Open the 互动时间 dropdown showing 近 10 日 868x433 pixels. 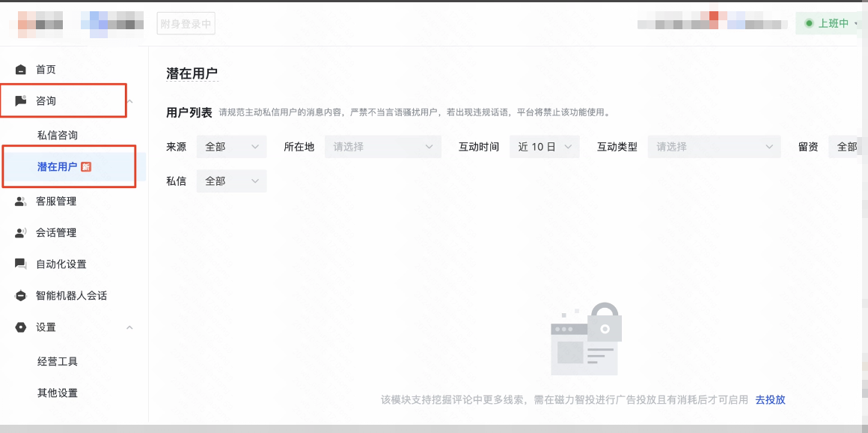click(545, 147)
